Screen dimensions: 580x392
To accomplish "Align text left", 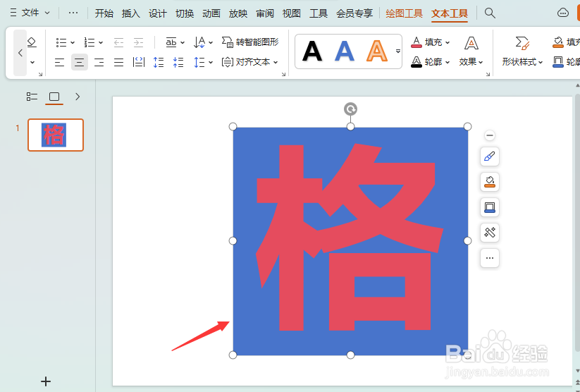I will (x=60, y=62).
